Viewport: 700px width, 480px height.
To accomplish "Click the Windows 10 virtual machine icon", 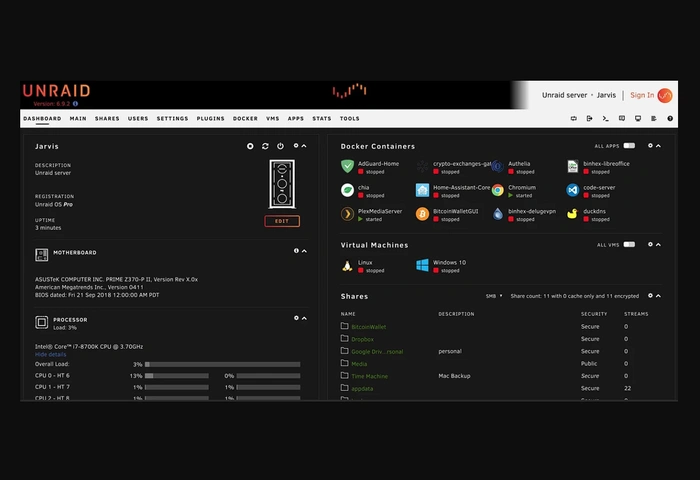I will coord(422,265).
